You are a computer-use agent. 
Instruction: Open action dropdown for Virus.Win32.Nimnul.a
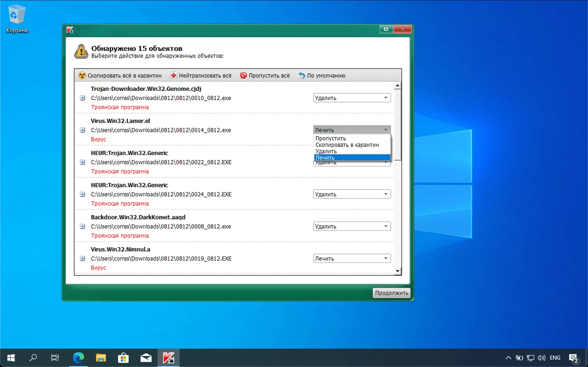pyautogui.click(x=352, y=259)
